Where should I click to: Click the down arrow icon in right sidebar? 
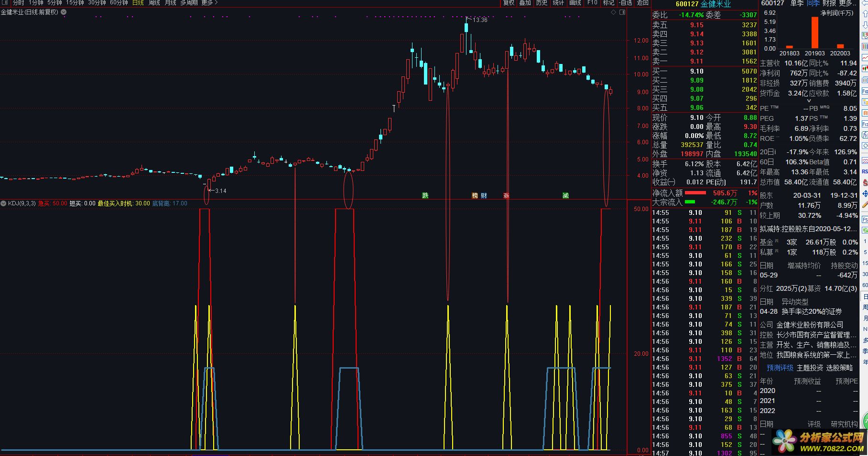click(865, 25)
